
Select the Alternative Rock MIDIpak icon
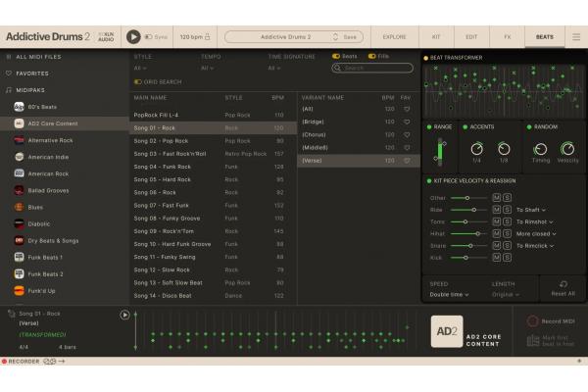(19, 140)
